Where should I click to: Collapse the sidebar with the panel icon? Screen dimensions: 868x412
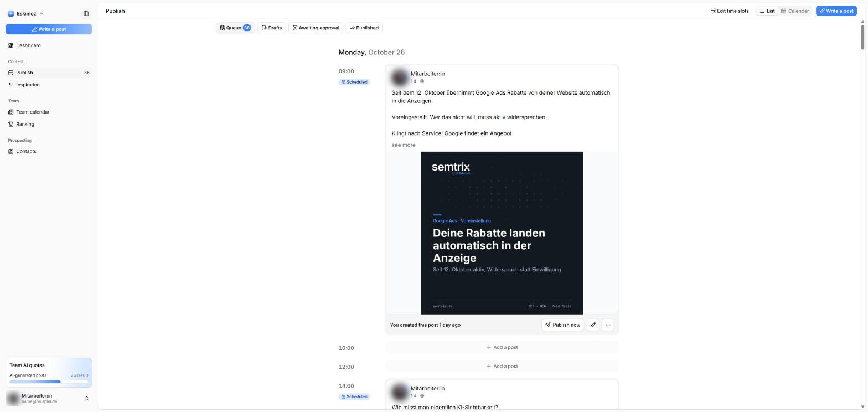click(86, 14)
